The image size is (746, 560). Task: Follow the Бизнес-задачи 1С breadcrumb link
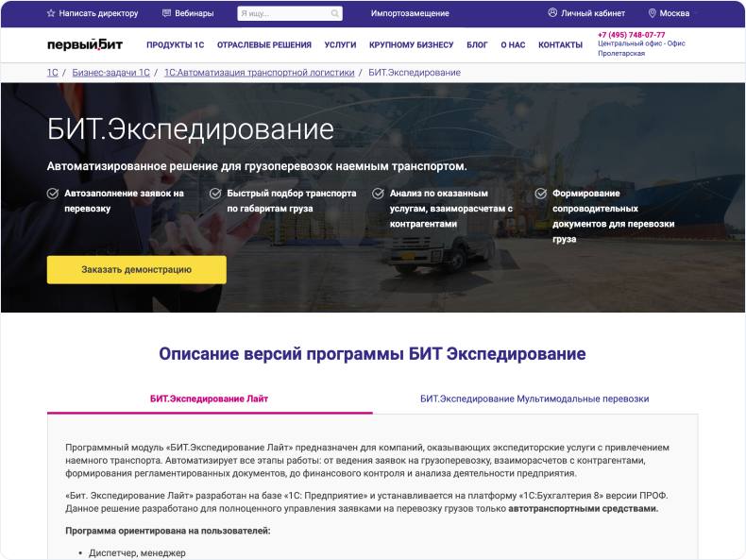[x=110, y=73]
